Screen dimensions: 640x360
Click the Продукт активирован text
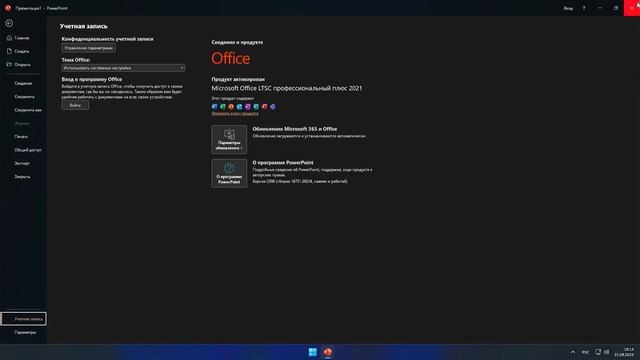click(x=238, y=79)
